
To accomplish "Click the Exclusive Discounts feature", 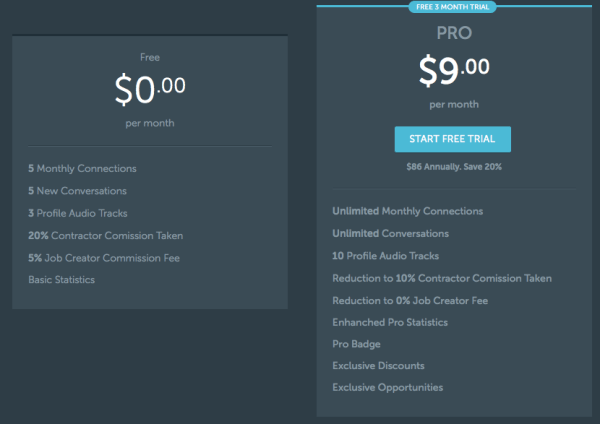I will pyautogui.click(x=378, y=365).
